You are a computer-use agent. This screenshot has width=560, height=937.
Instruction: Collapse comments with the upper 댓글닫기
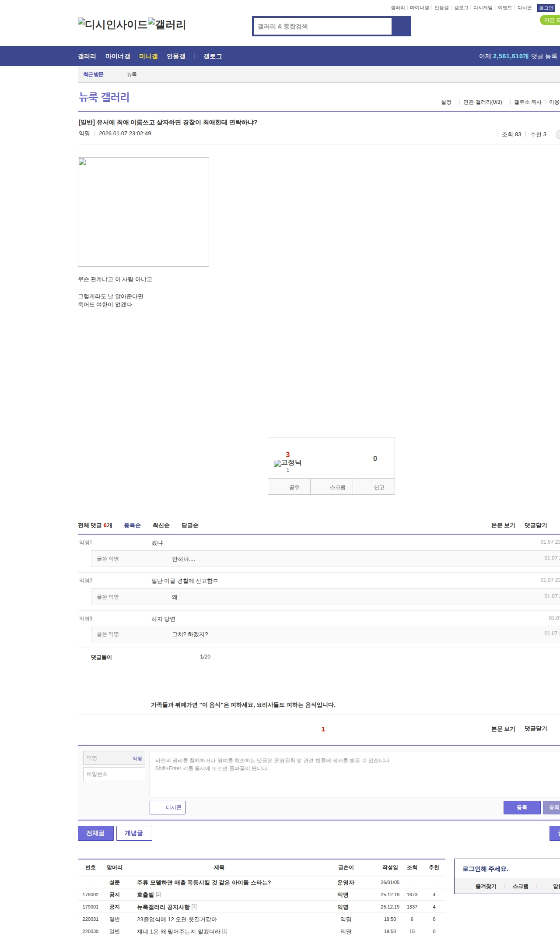coord(535,525)
